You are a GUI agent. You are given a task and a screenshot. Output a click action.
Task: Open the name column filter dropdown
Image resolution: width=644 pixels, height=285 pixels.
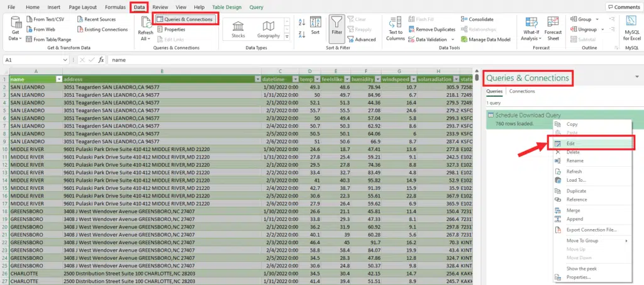point(59,79)
